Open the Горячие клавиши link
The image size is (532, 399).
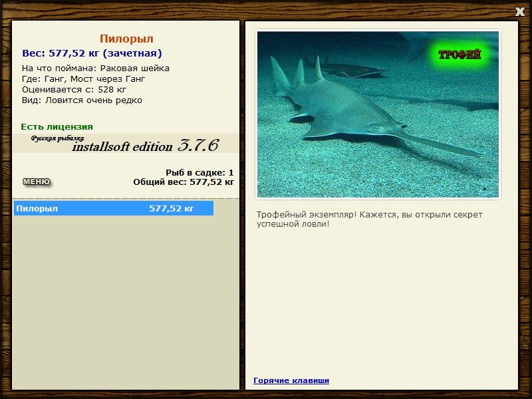click(291, 380)
